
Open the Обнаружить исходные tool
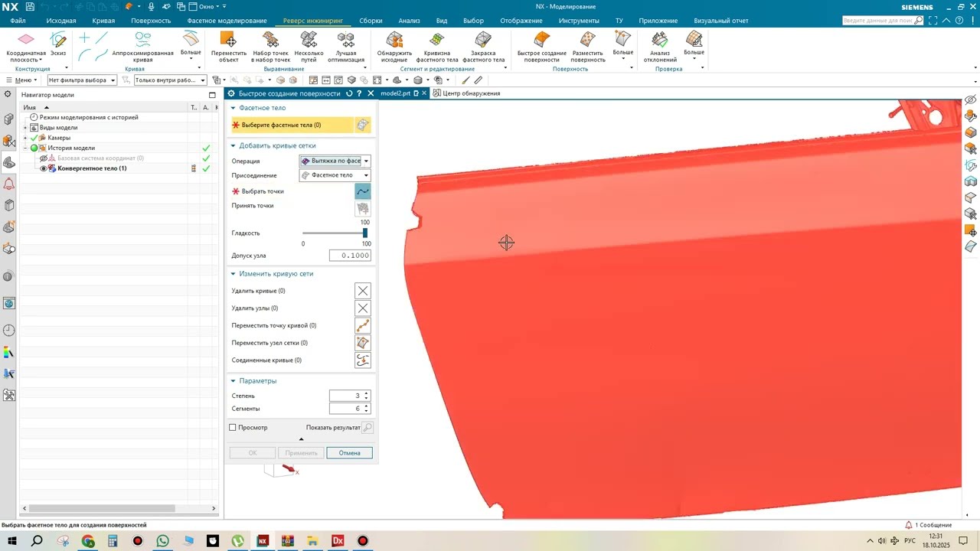(394, 47)
